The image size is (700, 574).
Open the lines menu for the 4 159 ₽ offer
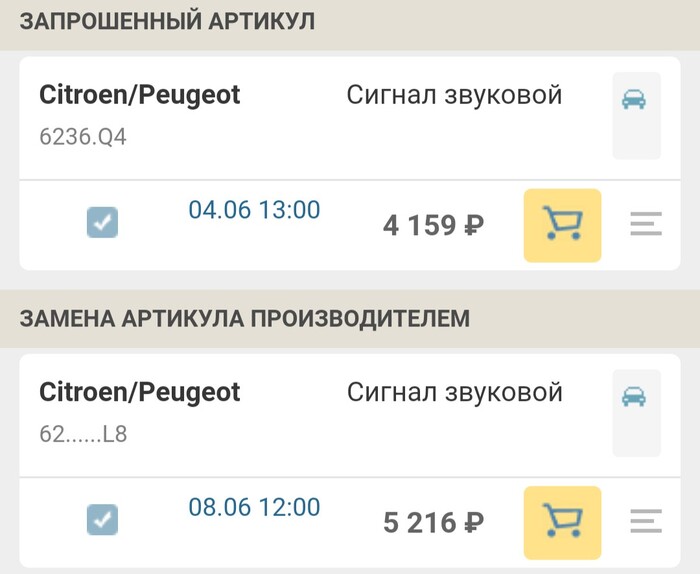tap(646, 225)
